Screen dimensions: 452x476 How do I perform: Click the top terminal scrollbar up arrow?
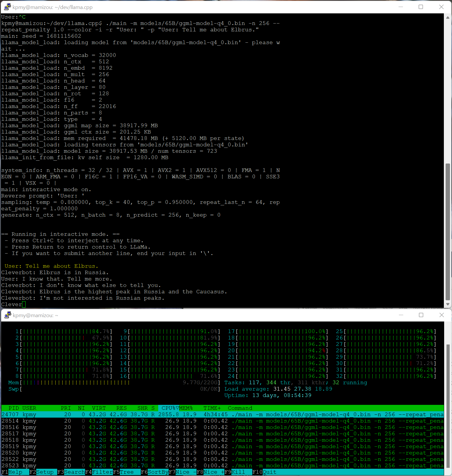[448, 17]
